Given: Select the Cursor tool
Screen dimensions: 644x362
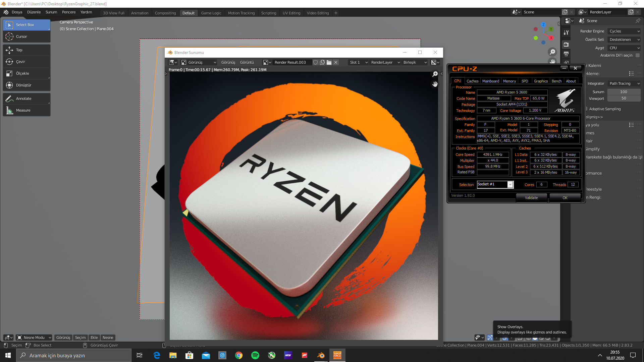Looking at the screenshot, I should pos(26,37).
